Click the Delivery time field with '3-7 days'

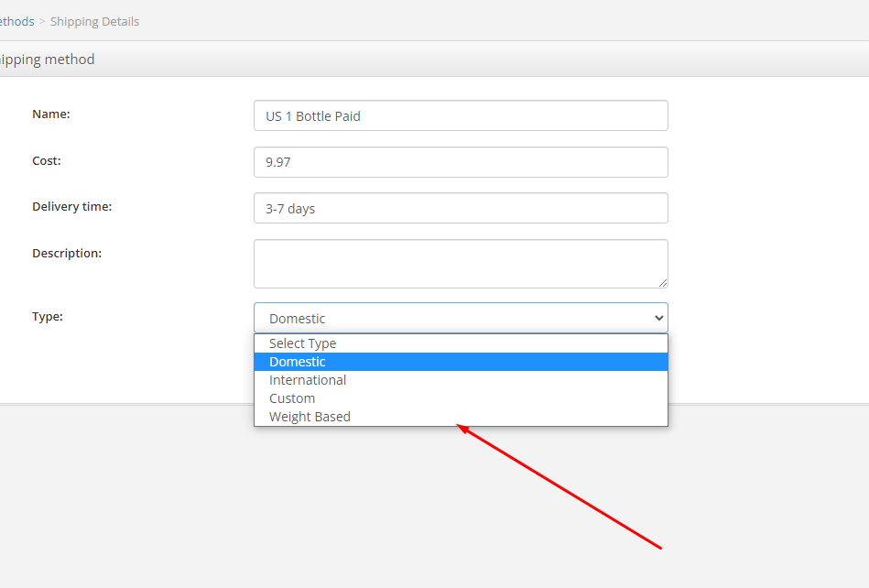click(x=462, y=209)
